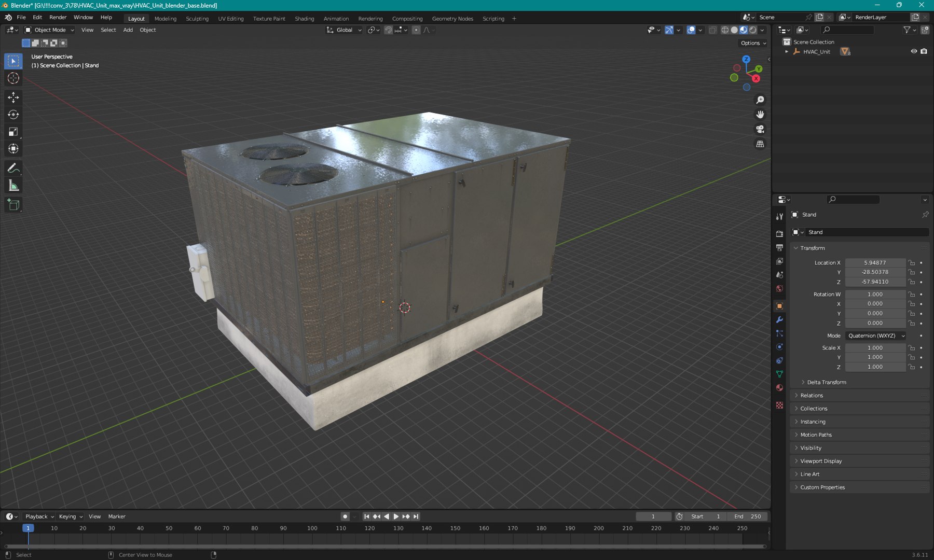Open the Scene properties tab

tap(779, 275)
